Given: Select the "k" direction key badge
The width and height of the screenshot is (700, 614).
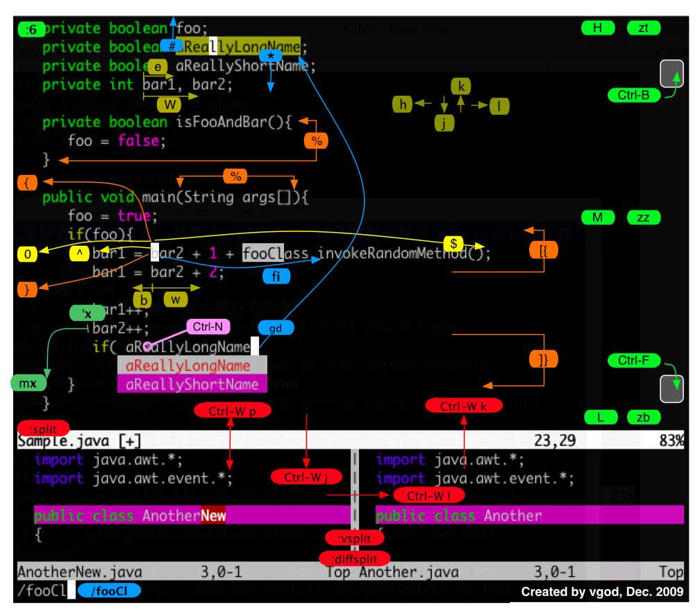Looking at the screenshot, I should [460, 86].
